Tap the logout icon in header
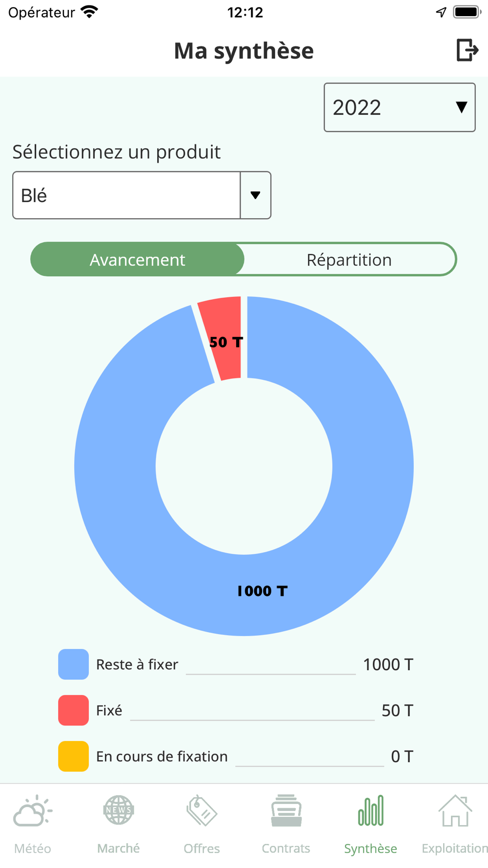This screenshot has height=868, width=488. point(468,50)
